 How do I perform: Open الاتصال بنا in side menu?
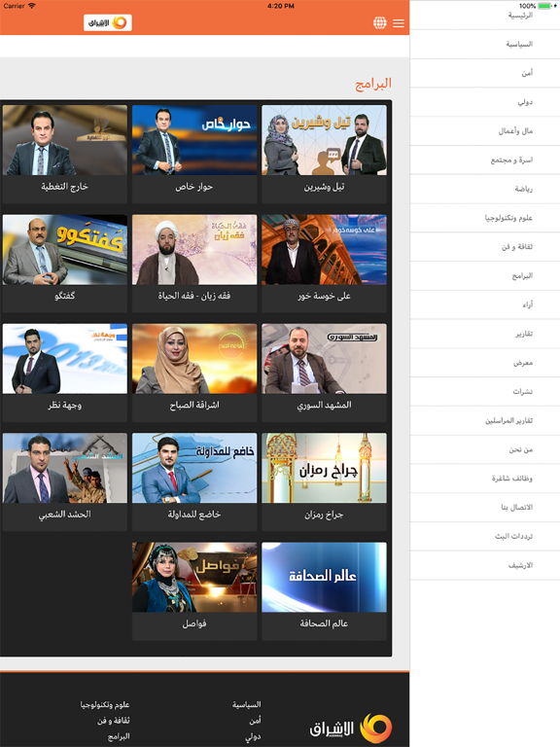pyautogui.click(x=485, y=508)
